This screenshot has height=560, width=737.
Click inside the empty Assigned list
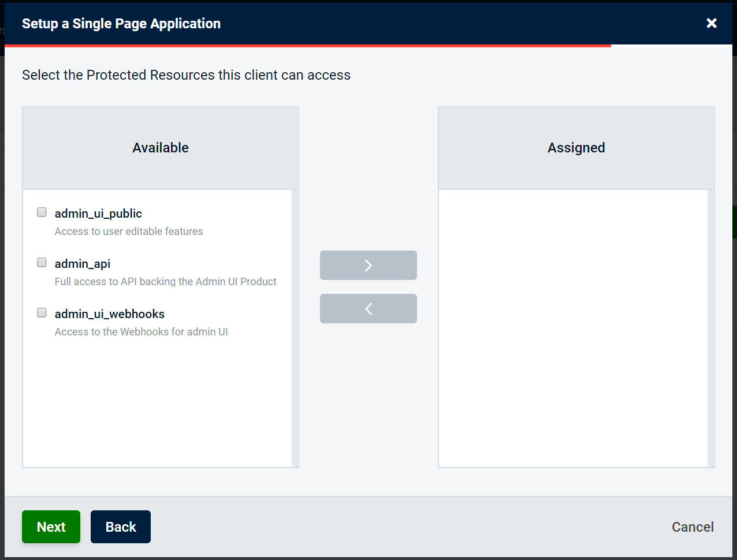[573, 328]
